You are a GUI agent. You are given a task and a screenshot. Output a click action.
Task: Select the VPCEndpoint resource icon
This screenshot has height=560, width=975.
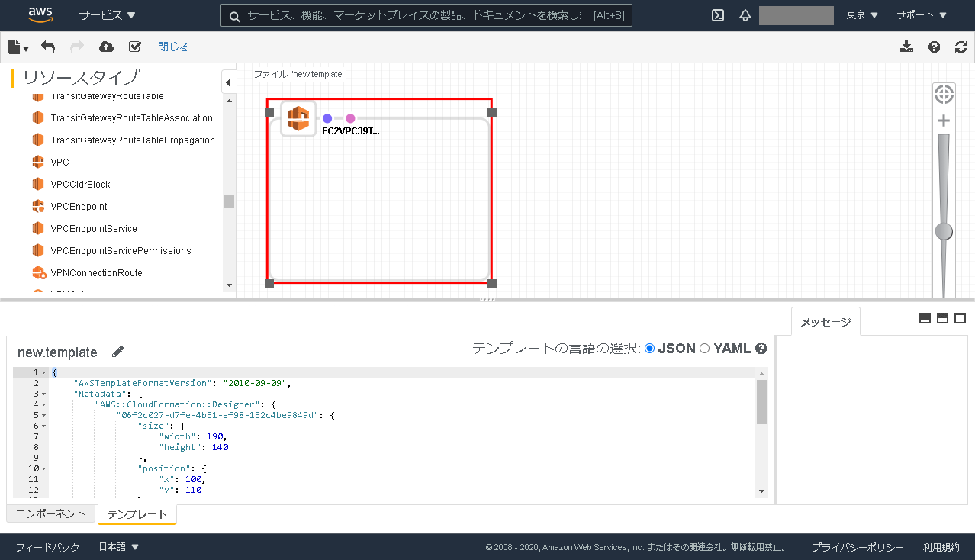pyautogui.click(x=38, y=206)
